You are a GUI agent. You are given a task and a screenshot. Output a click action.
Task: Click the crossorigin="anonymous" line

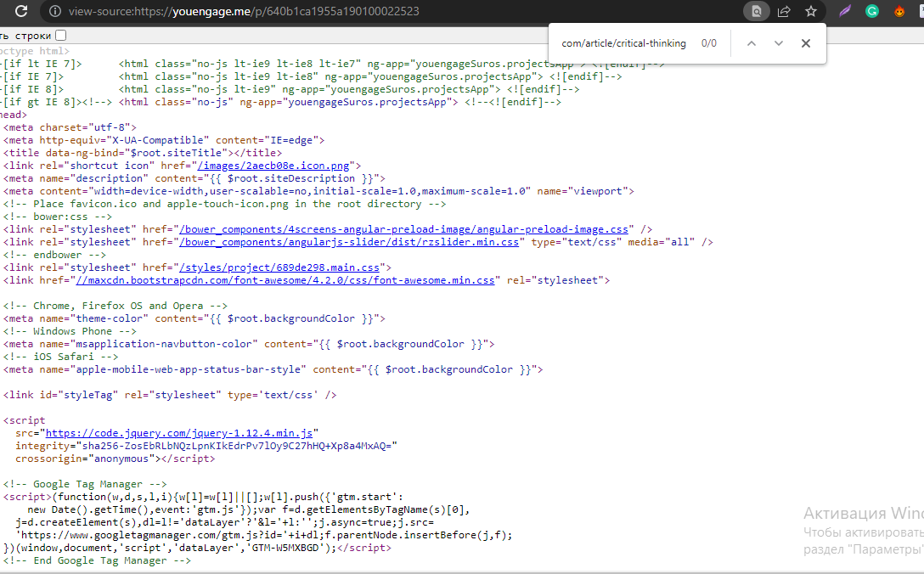(115, 459)
